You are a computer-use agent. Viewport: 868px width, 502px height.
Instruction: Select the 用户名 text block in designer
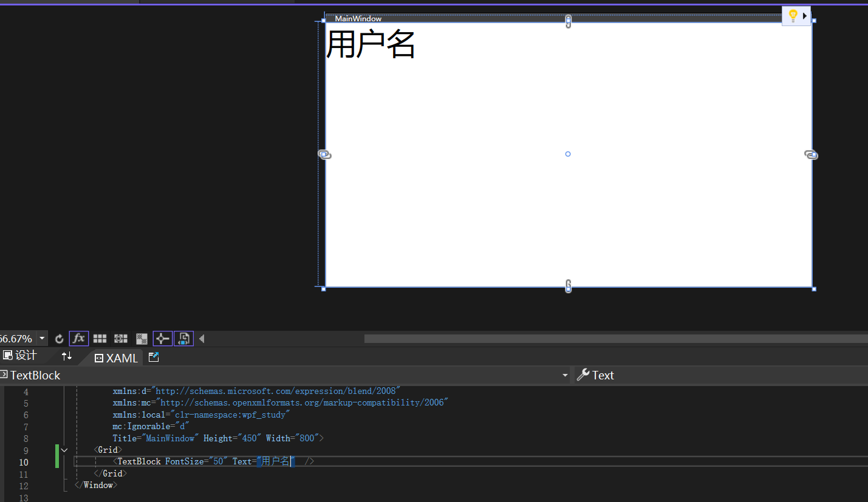point(371,44)
